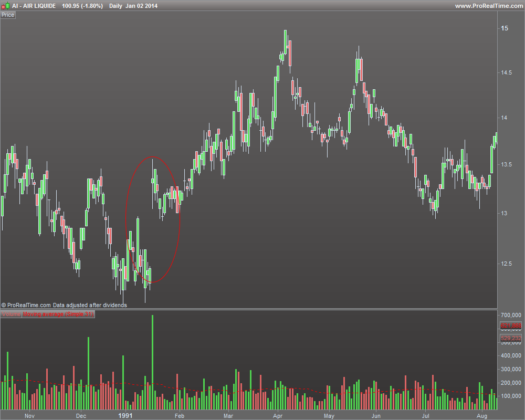Click the Jun label on time axis

(376, 416)
